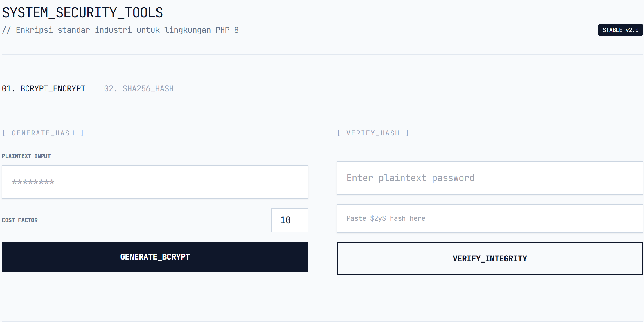
Task: Click the SYSTEM_SECURITY_TOOLS page title
Action: point(82,13)
